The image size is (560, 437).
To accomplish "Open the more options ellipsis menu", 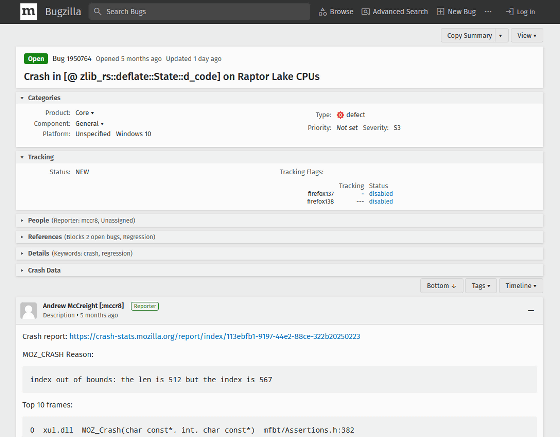I will [488, 11].
